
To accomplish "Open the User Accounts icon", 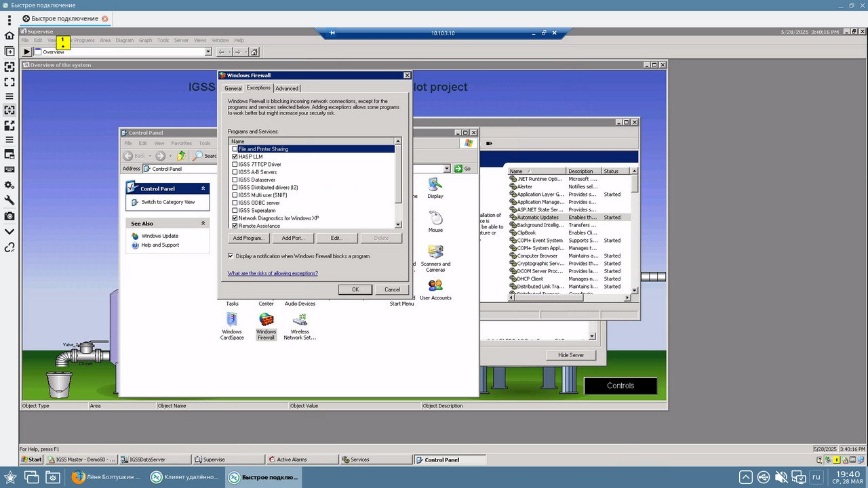I will [x=435, y=285].
